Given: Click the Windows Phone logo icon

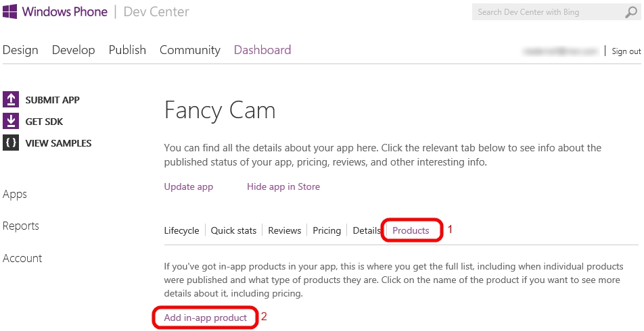Looking at the screenshot, I should click(x=10, y=11).
